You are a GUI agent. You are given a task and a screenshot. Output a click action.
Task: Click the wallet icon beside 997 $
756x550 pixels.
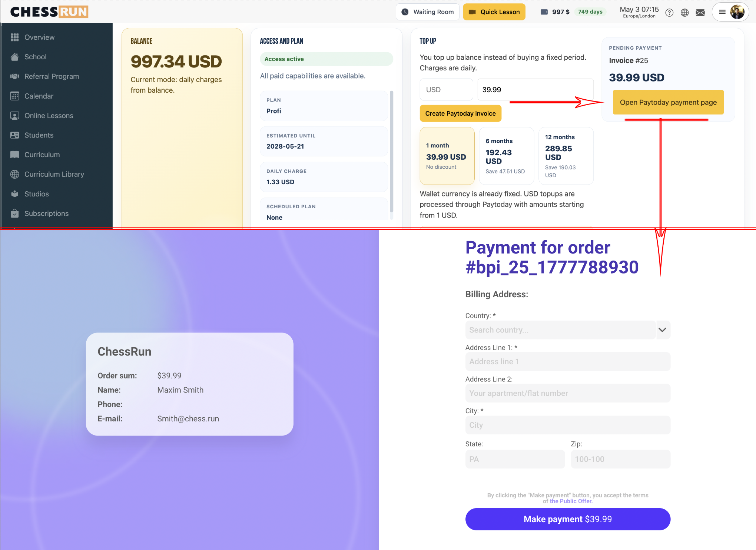click(544, 12)
